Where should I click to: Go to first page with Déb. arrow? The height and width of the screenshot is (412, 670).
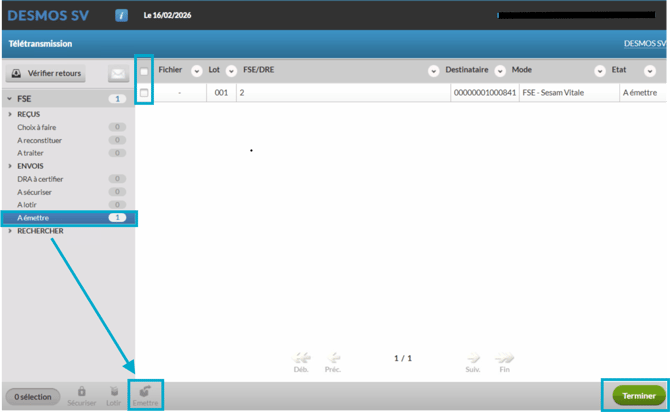click(301, 358)
